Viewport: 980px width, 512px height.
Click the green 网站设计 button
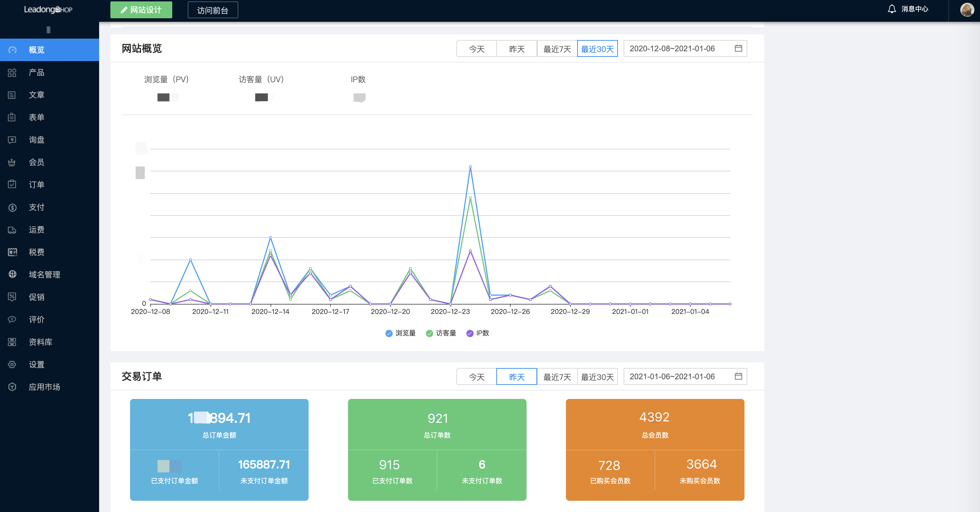coord(141,10)
